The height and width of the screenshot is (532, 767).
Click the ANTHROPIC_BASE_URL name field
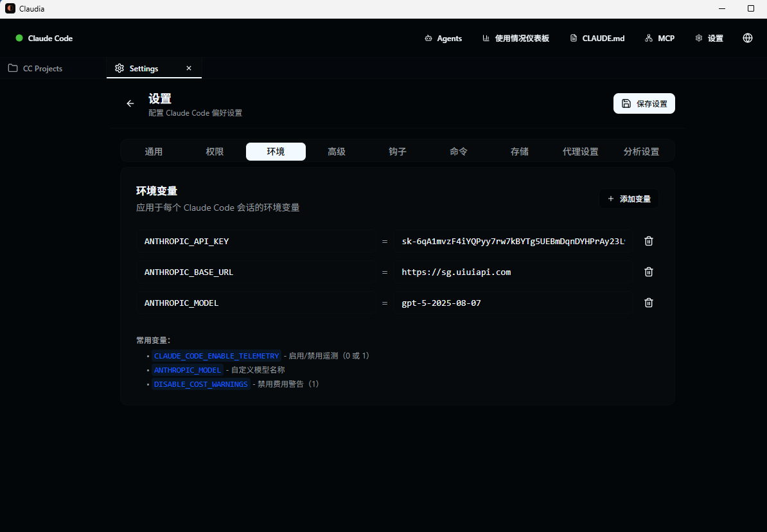pyautogui.click(x=256, y=272)
